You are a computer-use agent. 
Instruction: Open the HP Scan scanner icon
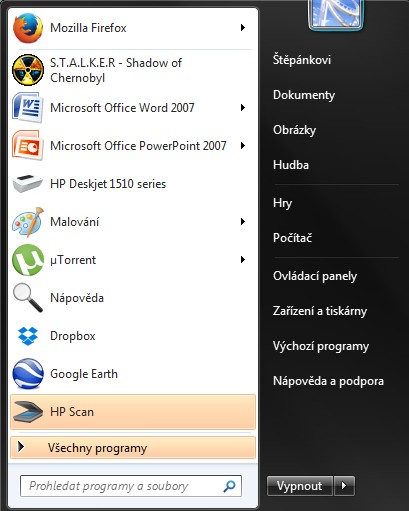(x=28, y=412)
